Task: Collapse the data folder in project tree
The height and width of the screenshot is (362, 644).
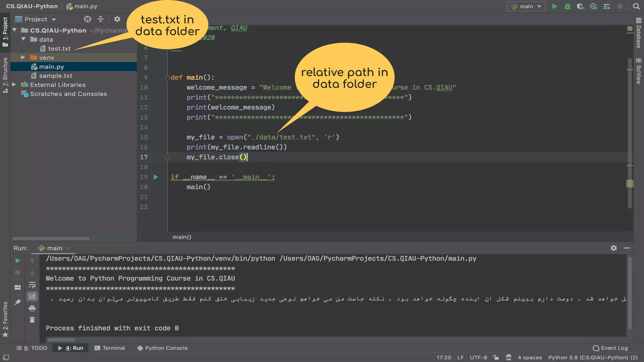Action: click(23, 39)
